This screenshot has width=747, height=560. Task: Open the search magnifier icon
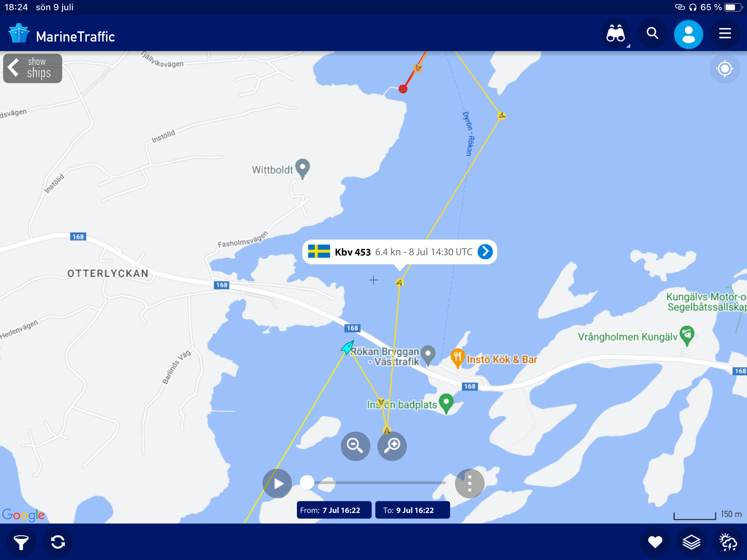click(652, 34)
